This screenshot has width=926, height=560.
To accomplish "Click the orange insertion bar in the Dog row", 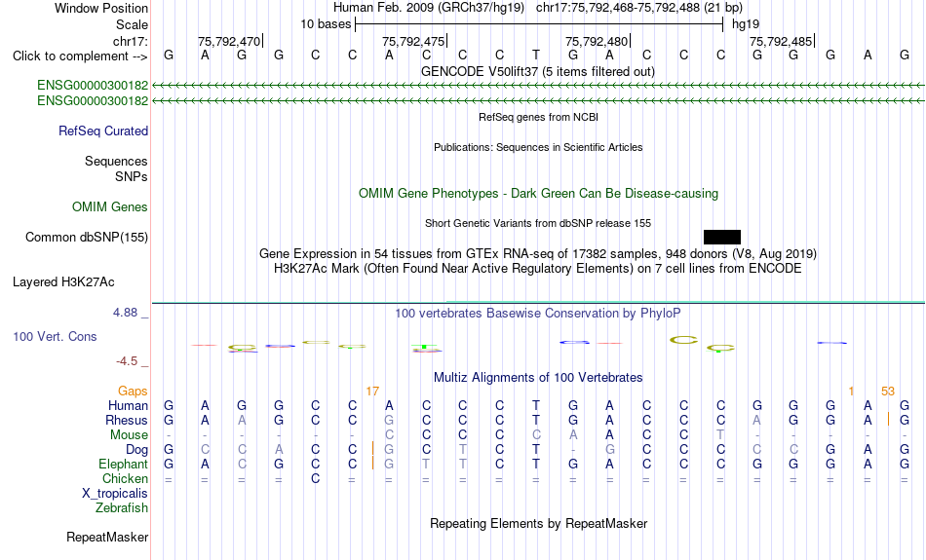I will 372,449.
